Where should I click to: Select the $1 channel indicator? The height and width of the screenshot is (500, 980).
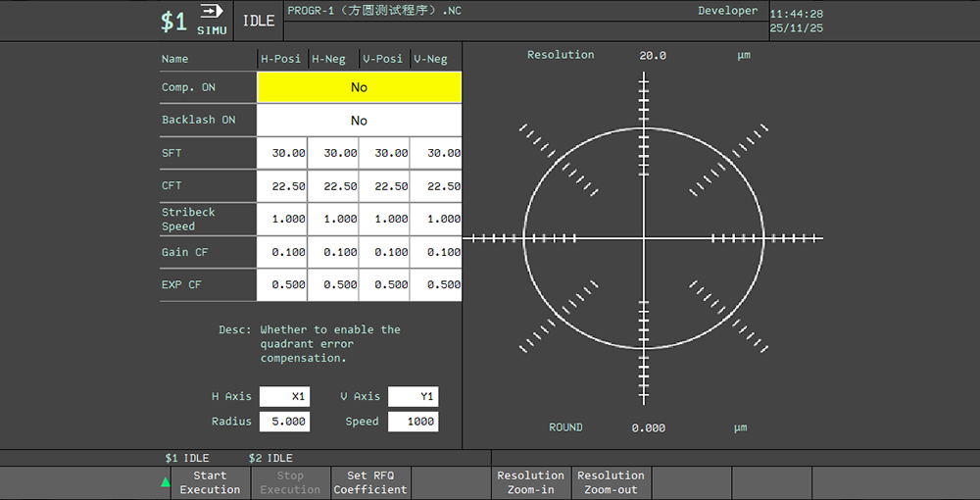click(173, 22)
